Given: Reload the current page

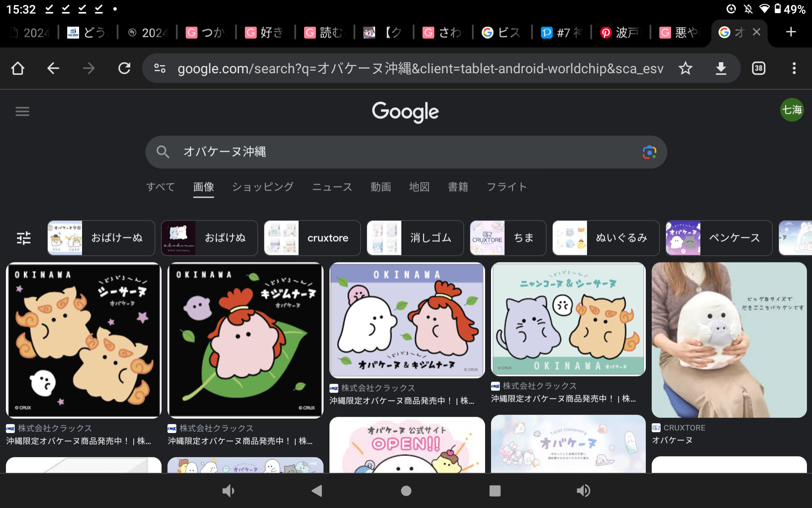Looking at the screenshot, I should 124,68.
